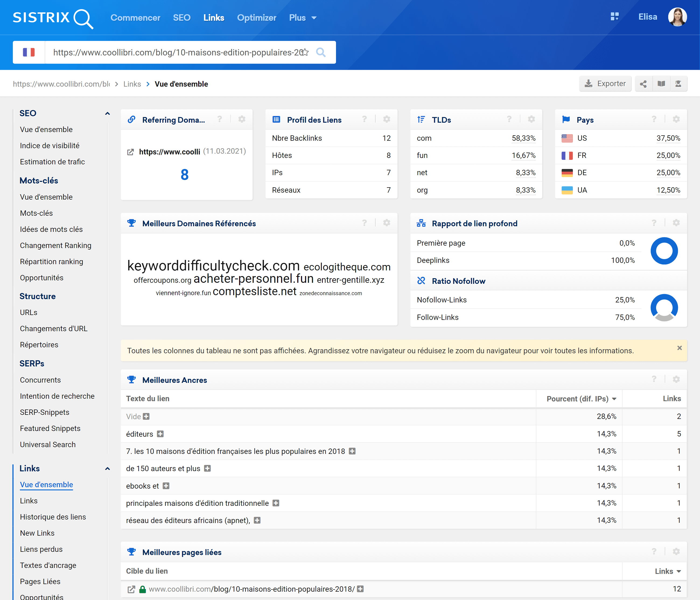Expand 'réseau des éditeurs africains (apnet),' row
The image size is (700, 600).
pos(257,520)
